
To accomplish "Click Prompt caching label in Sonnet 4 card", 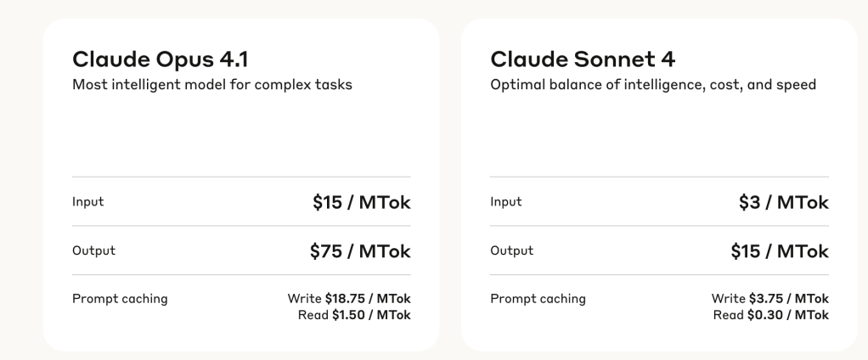I will tap(538, 299).
